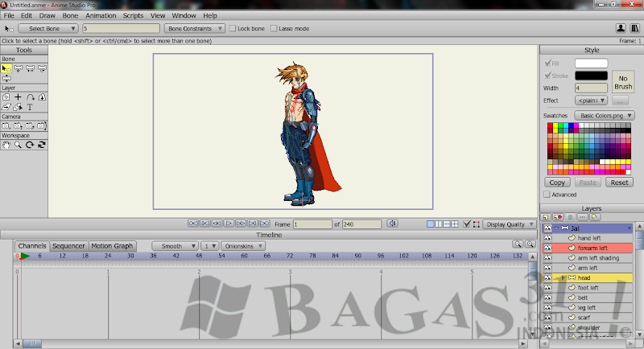
Task: Select the Roll Camera tool
Action: tap(31, 126)
